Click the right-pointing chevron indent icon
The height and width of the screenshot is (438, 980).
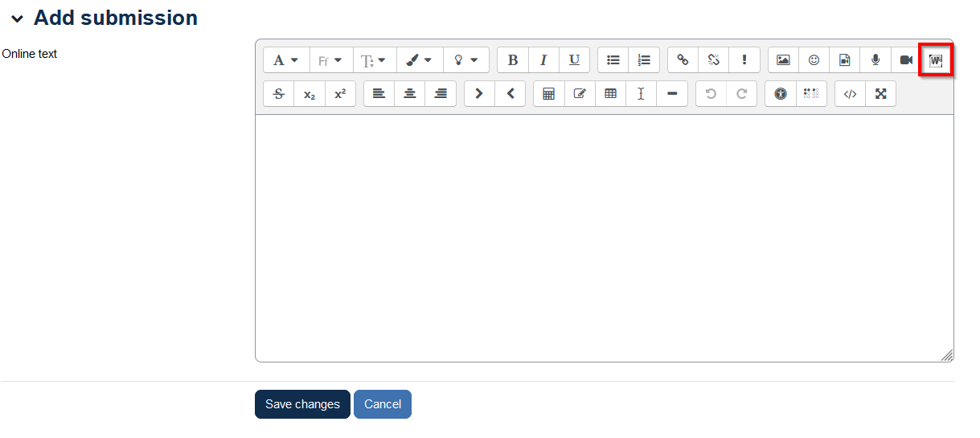click(480, 94)
